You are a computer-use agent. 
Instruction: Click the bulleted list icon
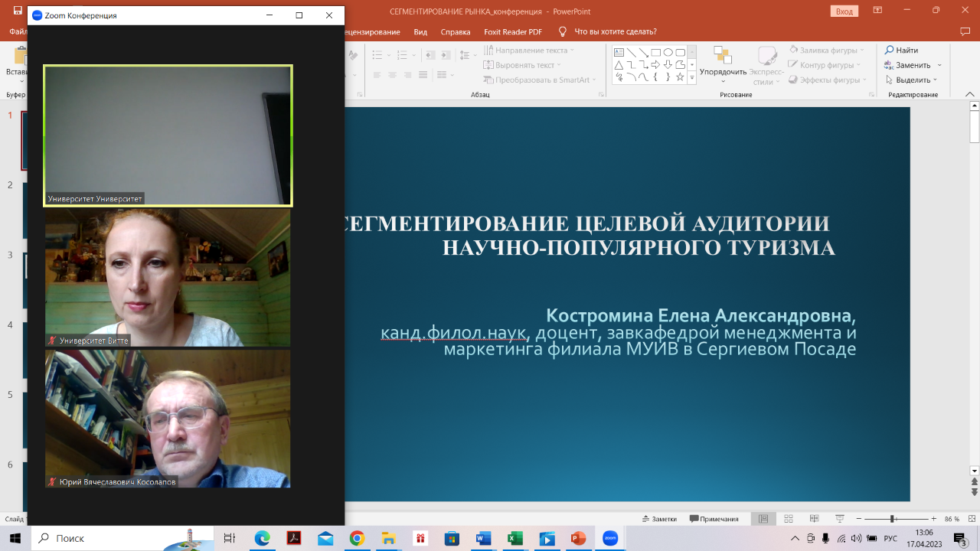tap(378, 55)
